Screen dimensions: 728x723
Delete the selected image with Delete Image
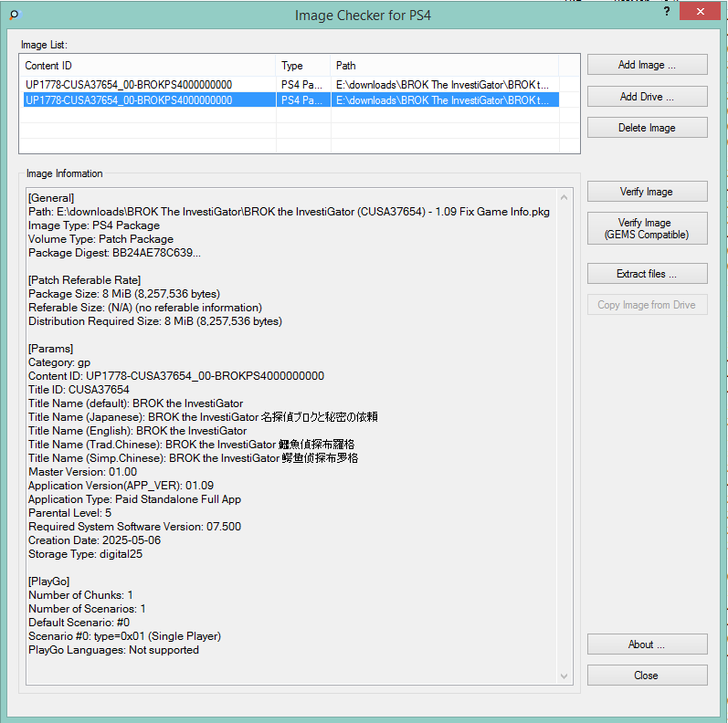647,128
